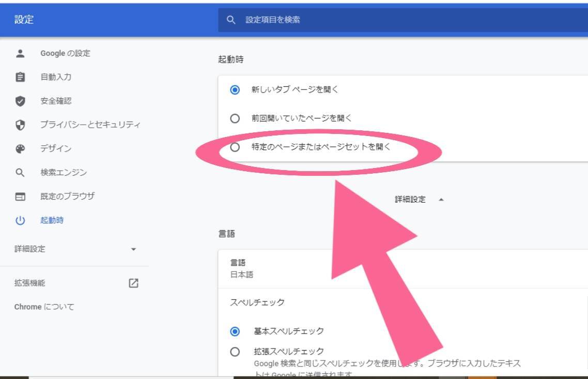Viewport: 588px width, 379px height.
Task: Click the external link icon beside 拡張機能
Action: (x=133, y=283)
